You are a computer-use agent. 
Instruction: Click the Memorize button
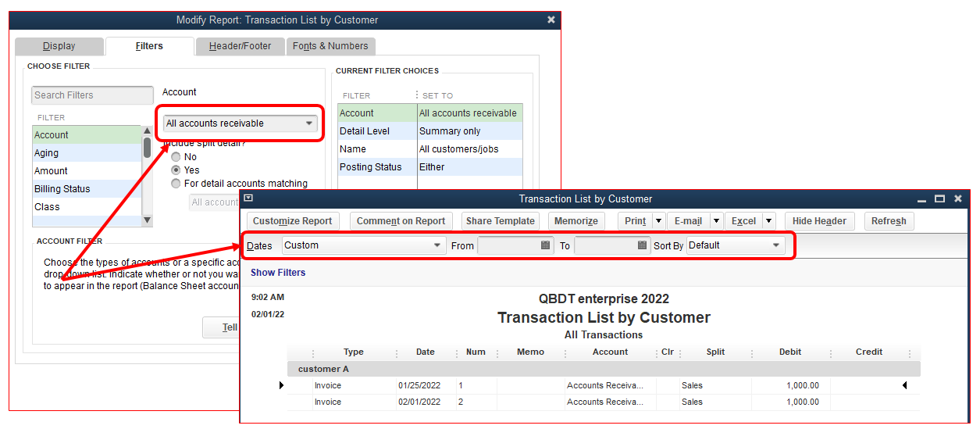(x=576, y=221)
